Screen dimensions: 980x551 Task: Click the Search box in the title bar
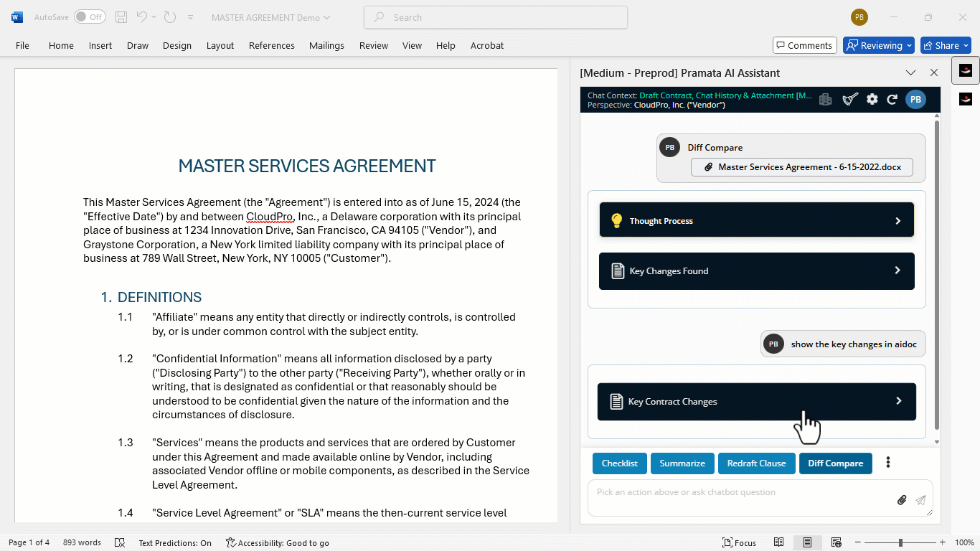(496, 17)
